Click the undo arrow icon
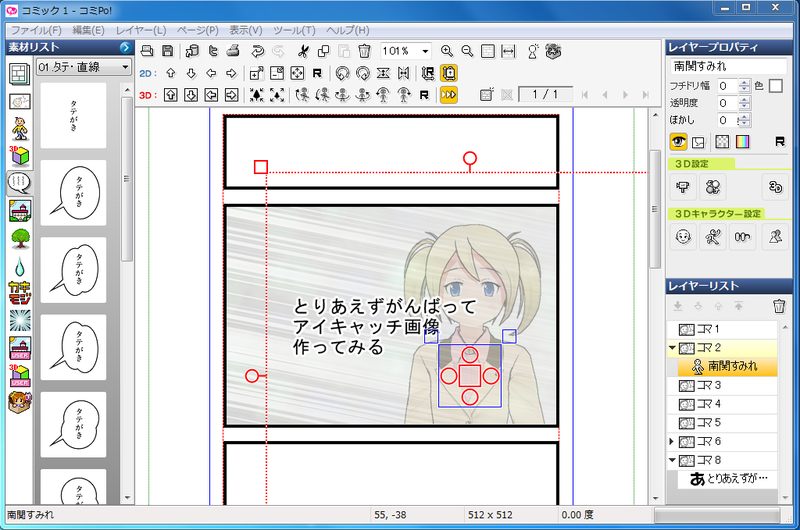The height and width of the screenshot is (530, 800). click(258, 51)
